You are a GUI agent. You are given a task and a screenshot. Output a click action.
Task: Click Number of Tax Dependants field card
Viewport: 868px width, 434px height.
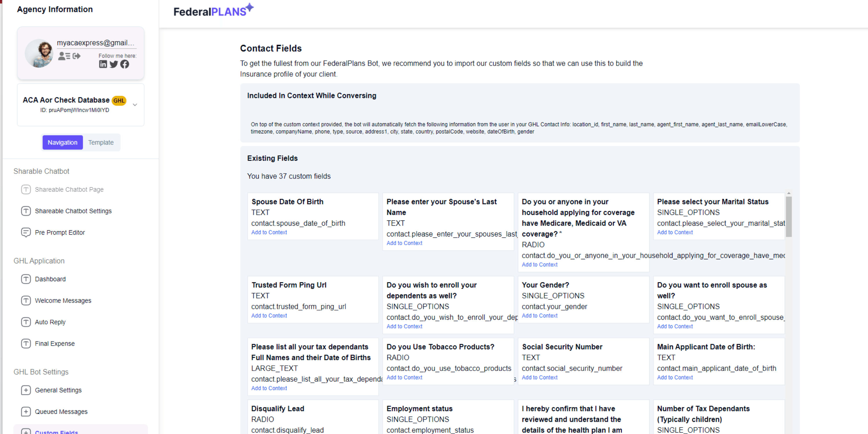(719, 417)
